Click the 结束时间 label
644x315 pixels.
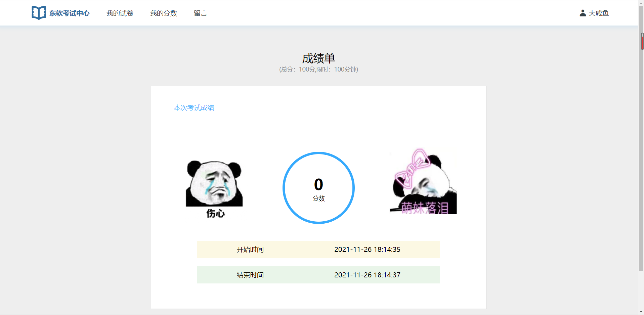coord(250,275)
